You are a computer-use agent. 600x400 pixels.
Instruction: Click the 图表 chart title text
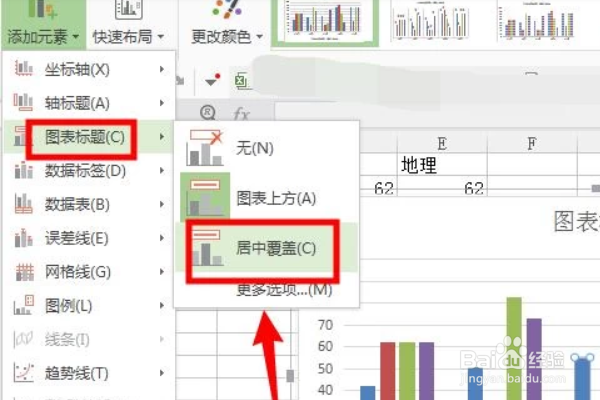click(x=576, y=221)
